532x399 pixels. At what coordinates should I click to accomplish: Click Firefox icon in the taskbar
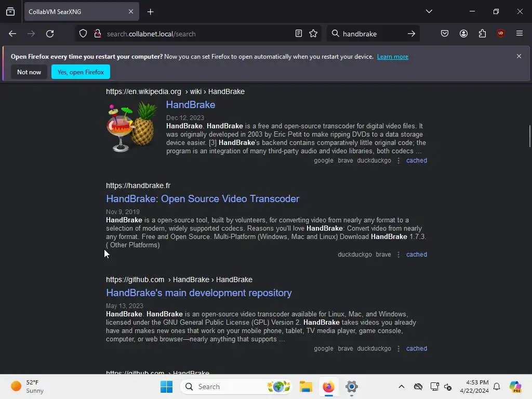(328, 387)
